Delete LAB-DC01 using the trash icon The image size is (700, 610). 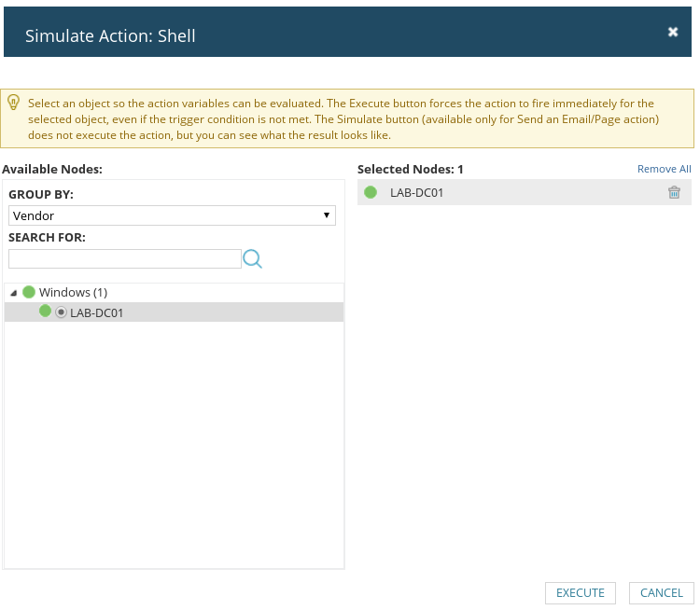click(674, 192)
